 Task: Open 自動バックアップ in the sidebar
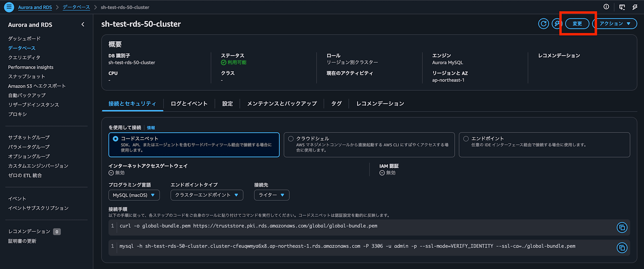[27, 95]
